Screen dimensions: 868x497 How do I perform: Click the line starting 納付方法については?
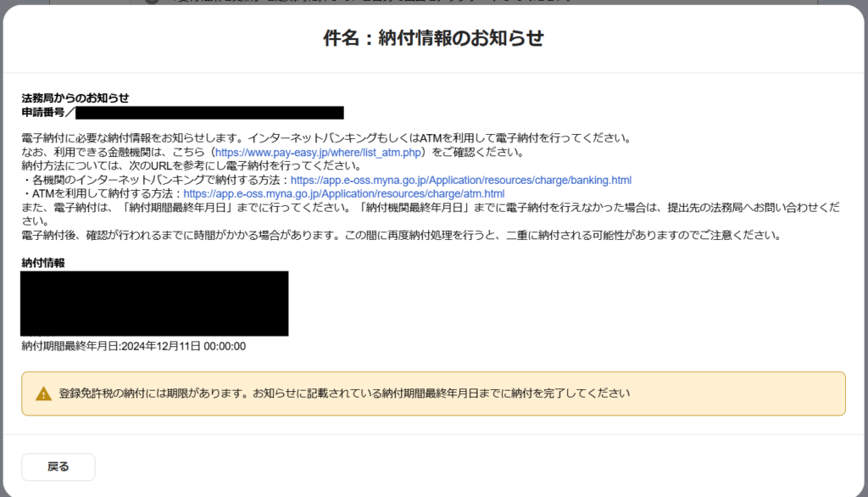pyautogui.click(x=192, y=165)
